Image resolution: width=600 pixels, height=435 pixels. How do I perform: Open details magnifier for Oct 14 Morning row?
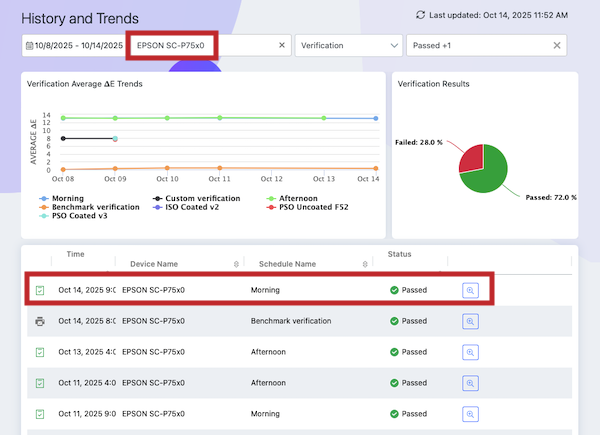[x=472, y=290]
